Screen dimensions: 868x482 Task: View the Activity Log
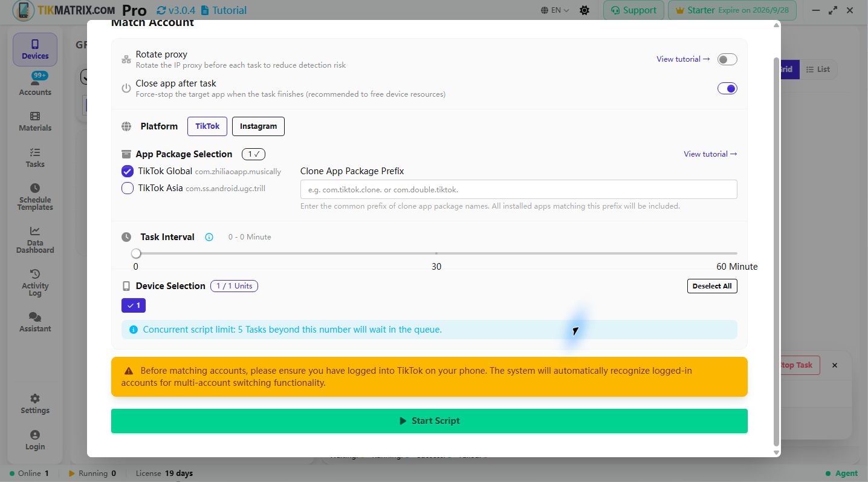coord(35,283)
